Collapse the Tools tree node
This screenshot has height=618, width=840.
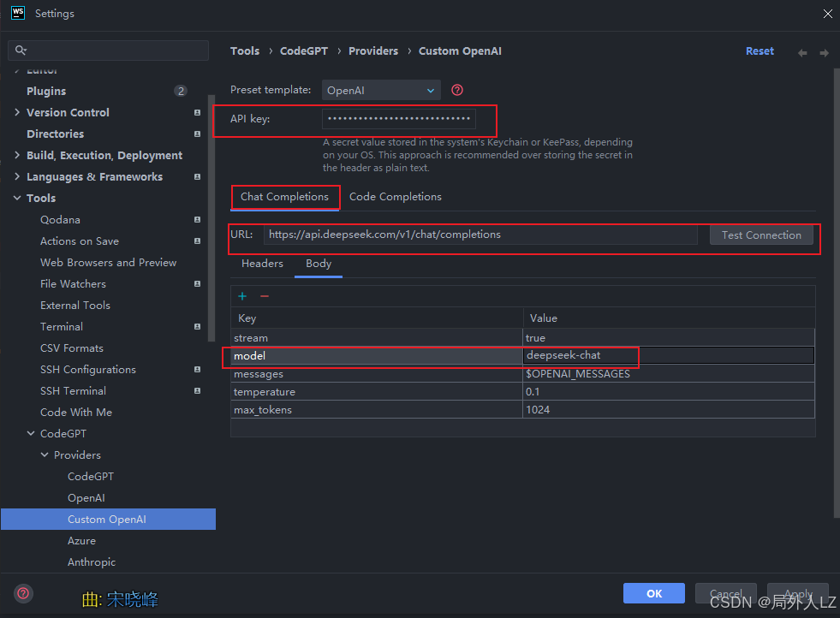click(x=17, y=198)
